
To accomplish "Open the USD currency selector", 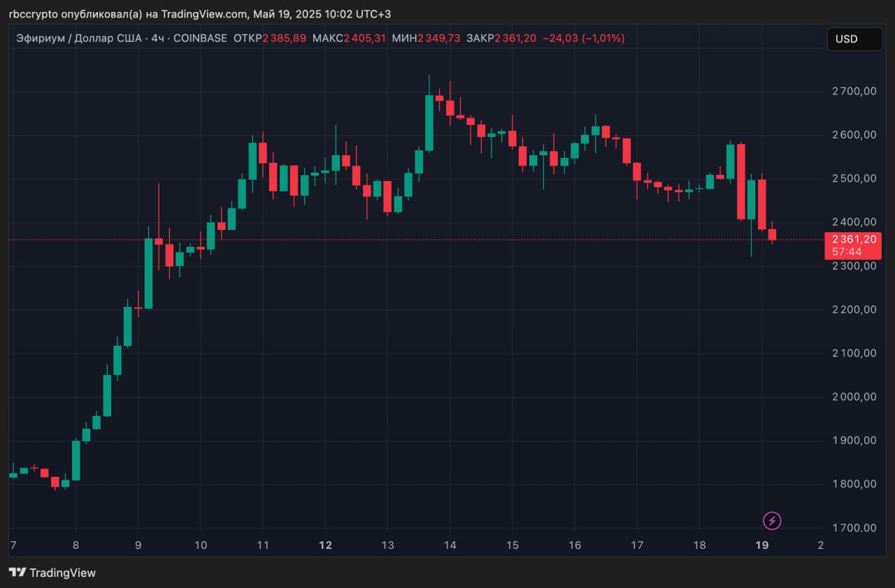I will [854, 39].
